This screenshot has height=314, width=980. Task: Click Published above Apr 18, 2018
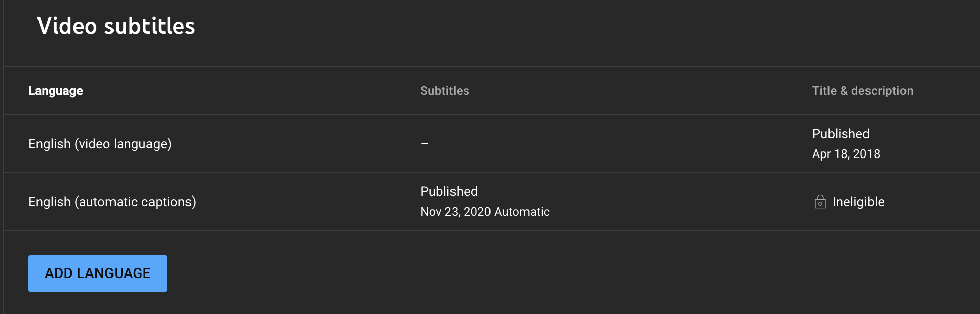tap(841, 134)
